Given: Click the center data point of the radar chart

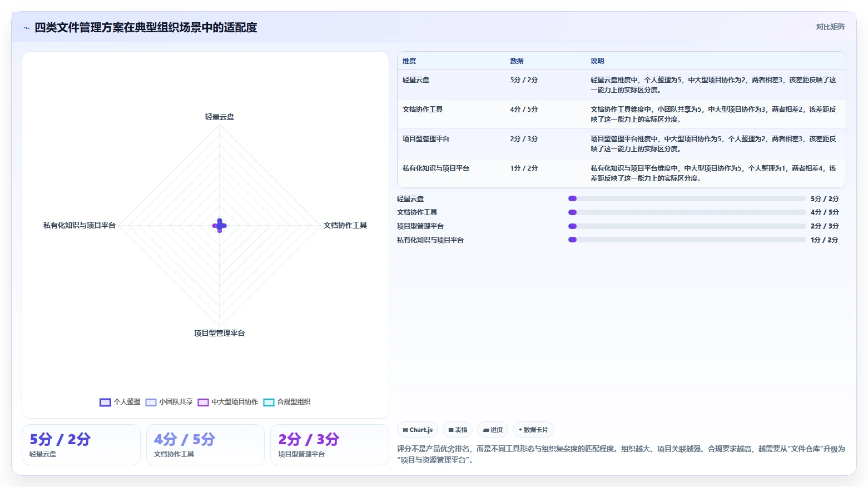Looking at the screenshot, I should click(x=220, y=225).
